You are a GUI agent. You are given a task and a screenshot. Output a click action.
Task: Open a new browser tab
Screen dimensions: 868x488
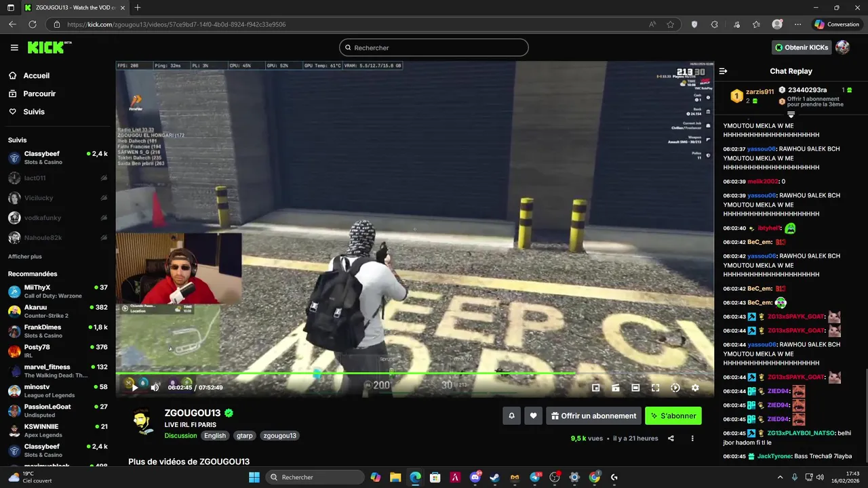click(x=137, y=7)
